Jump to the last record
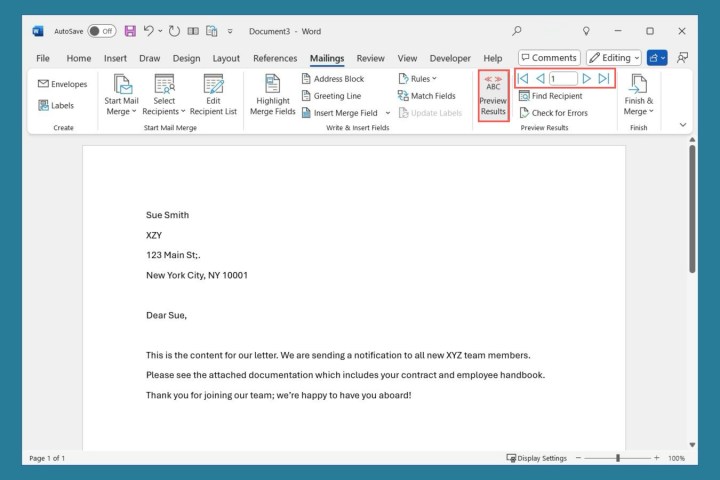 coord(603,78)
